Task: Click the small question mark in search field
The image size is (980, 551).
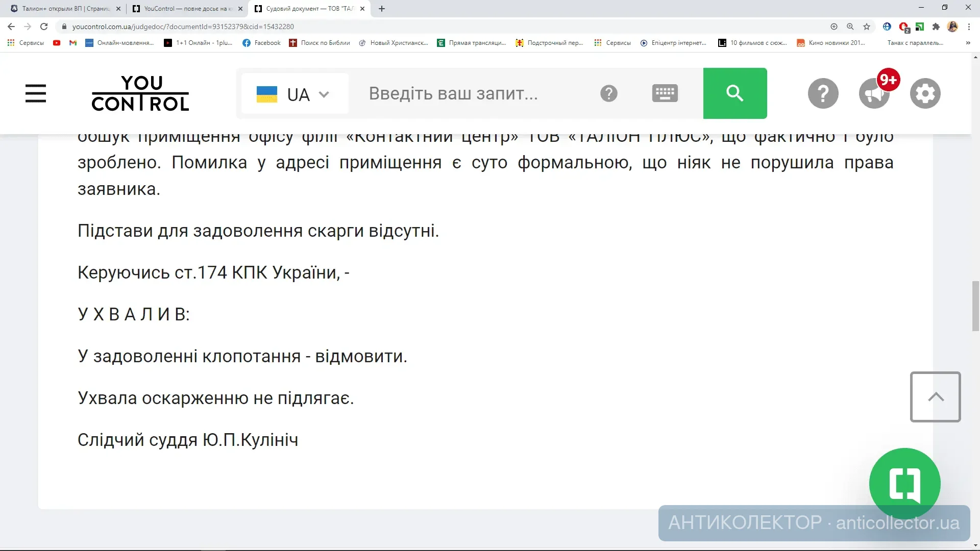Action: point(608,93)
